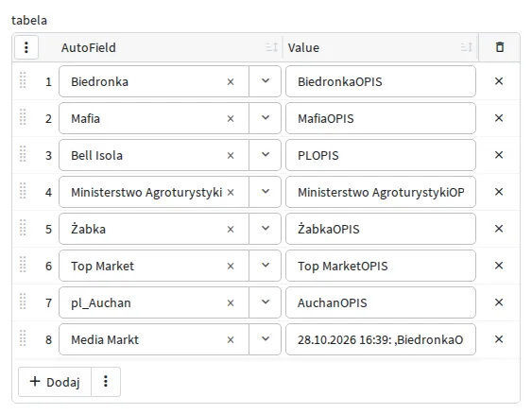Expand the Top Market dropdown
The image size is (532, 414).
tap(266, 266)
